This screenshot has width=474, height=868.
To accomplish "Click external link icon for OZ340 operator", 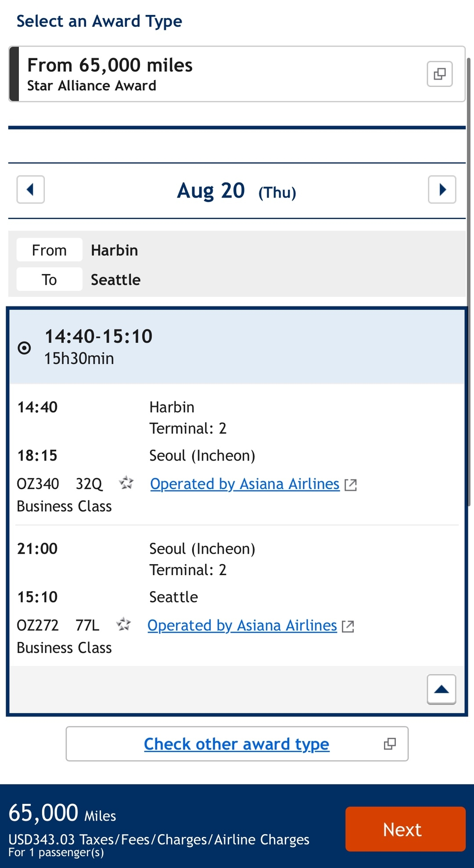I will point(351,485).
